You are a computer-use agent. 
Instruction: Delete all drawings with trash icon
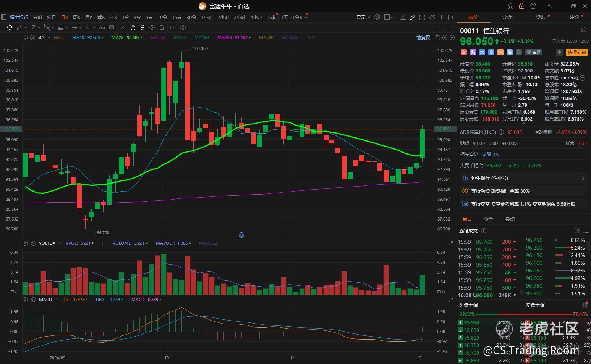click(x=162, y=27)
